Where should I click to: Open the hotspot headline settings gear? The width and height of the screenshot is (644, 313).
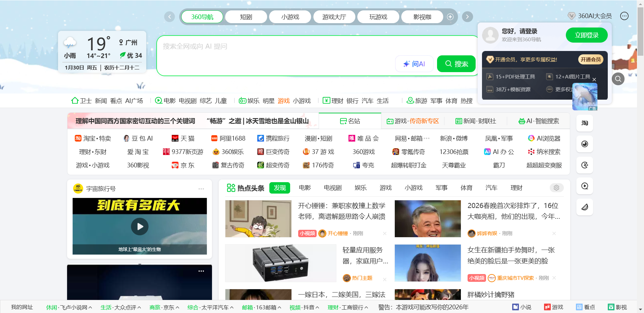click(x=556, y=188)
